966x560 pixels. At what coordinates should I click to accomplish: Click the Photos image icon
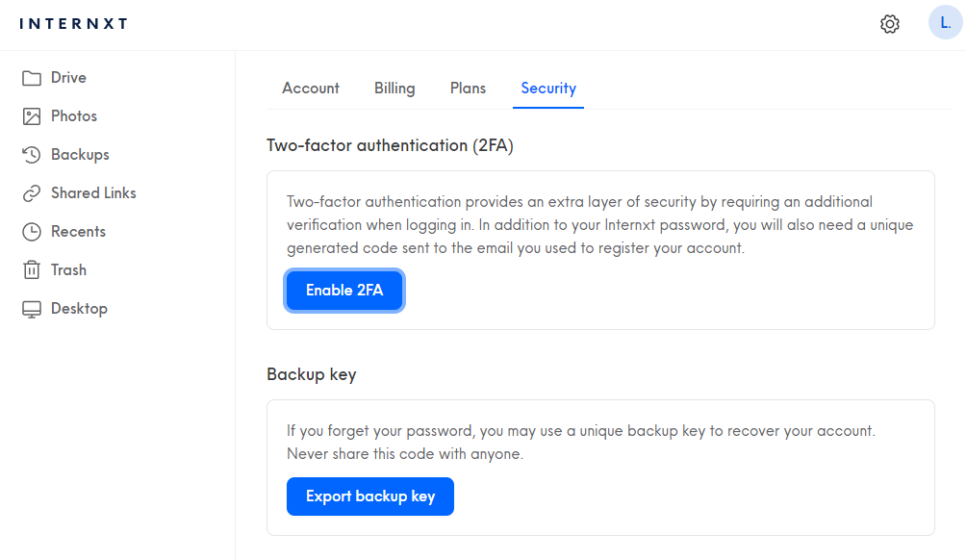32,116
